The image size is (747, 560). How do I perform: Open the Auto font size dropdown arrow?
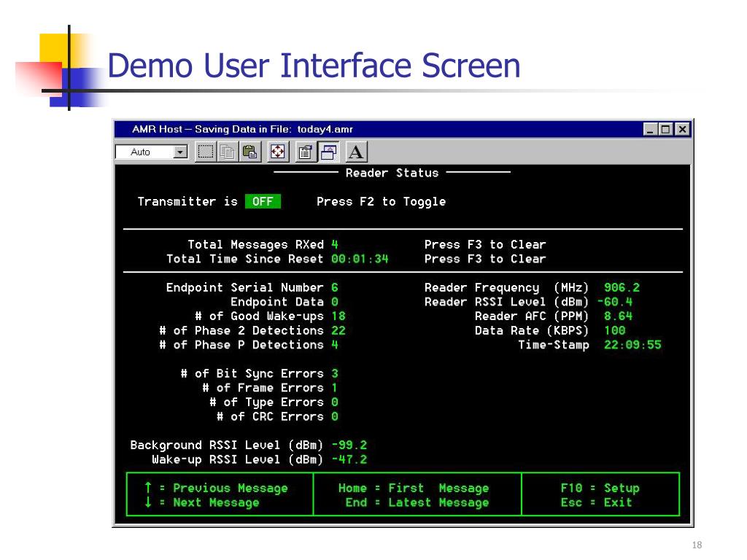181,152
